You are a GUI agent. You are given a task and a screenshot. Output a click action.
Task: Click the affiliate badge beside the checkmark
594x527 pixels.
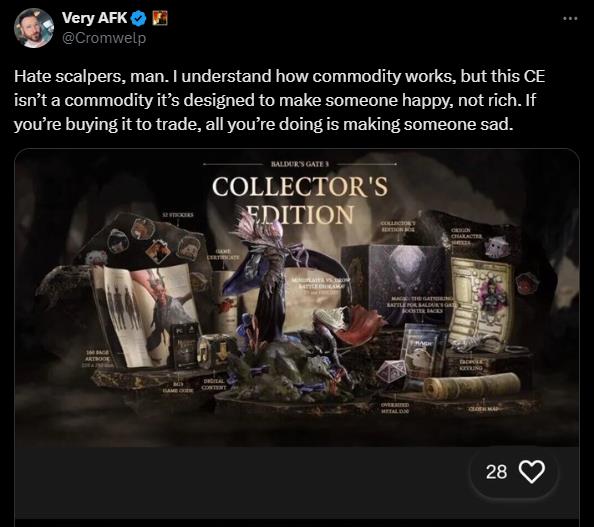pos(159,18)
